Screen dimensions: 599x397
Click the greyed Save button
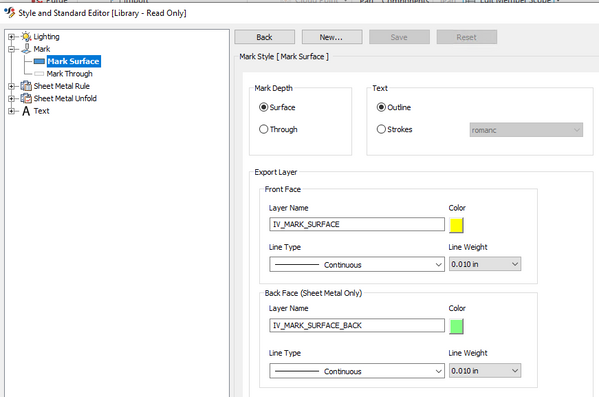coord(399,37)
